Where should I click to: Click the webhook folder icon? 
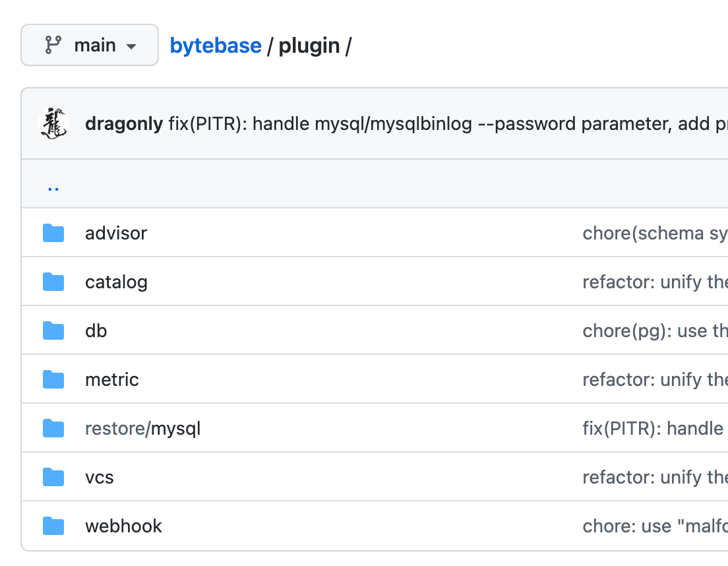click(x=53, y=526)
